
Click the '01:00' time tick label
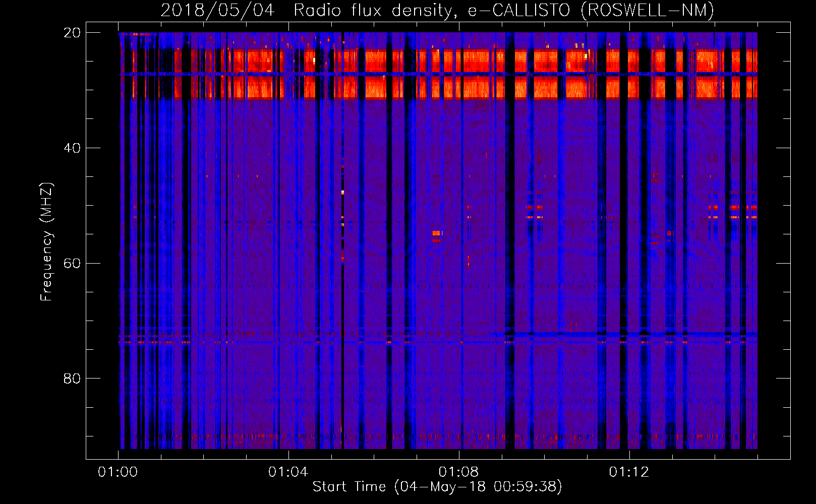[118, 472]
